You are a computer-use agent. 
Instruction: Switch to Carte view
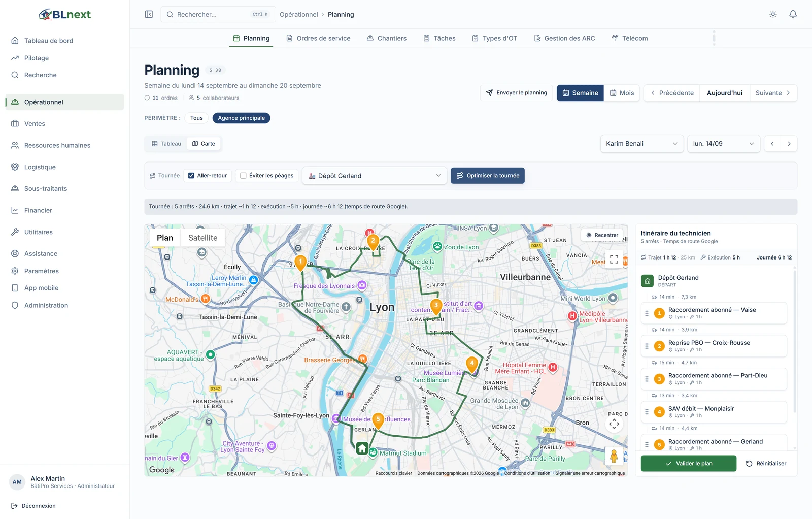204,144
